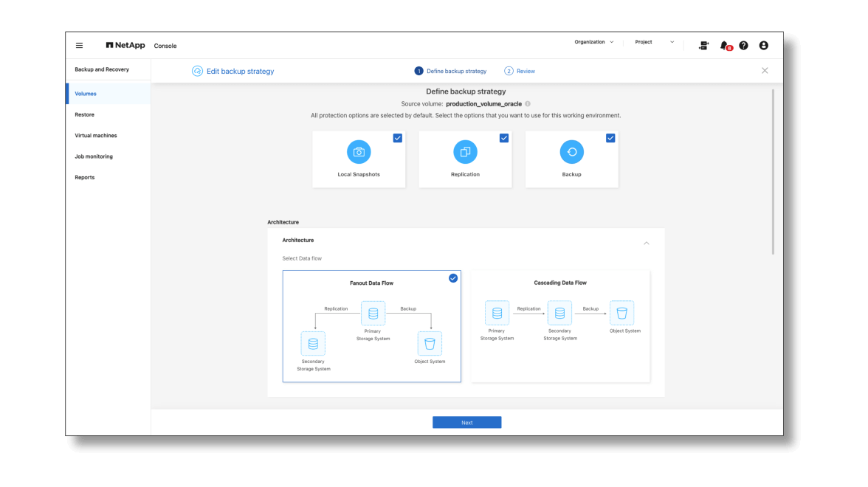Screen dimensions: 868x487
Task: Open the Organization dropdown
Action: 593,42
